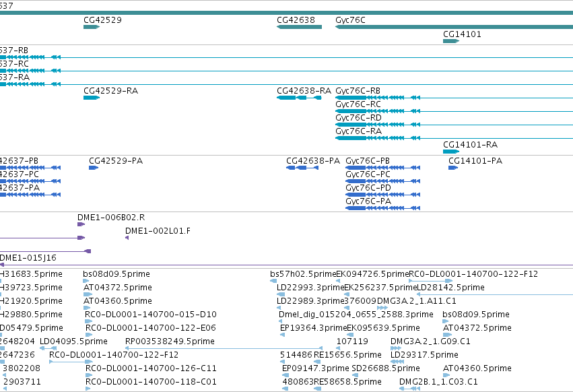Click the Gyc76C-PB protein label
The image size is (573, 392).
point(368,161)
